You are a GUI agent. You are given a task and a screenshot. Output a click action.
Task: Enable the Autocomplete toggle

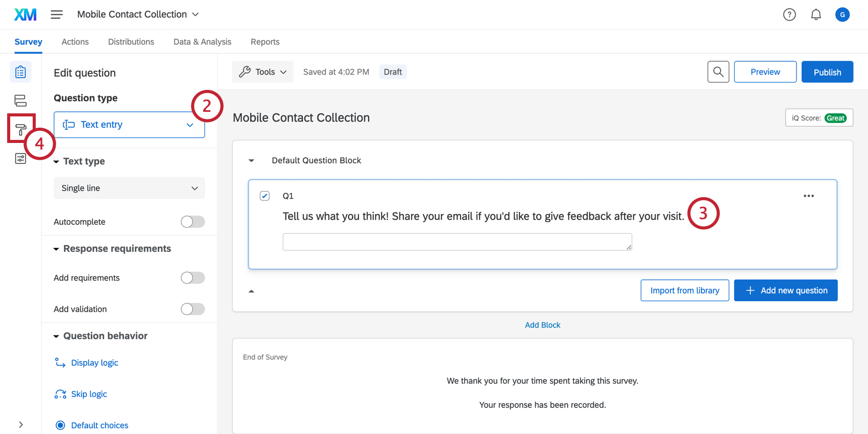[192, 222]
